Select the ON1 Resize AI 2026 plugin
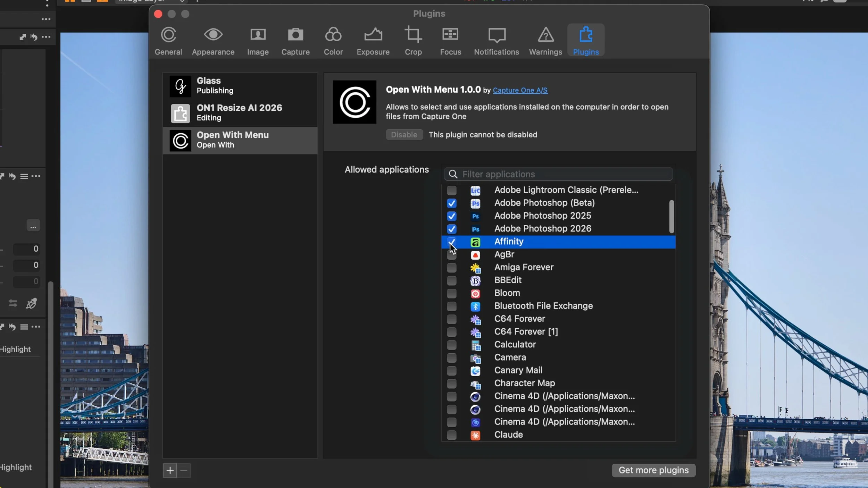This screenshot has height=488, width=868. tap(240, 113)
